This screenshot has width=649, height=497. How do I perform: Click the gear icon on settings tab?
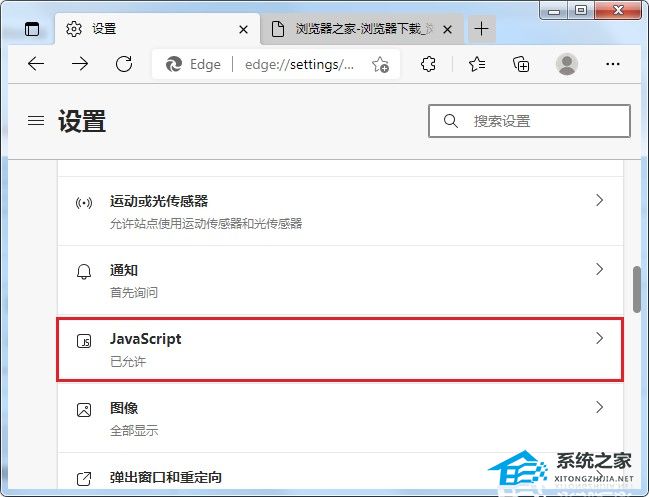click(x=74, y=29)
